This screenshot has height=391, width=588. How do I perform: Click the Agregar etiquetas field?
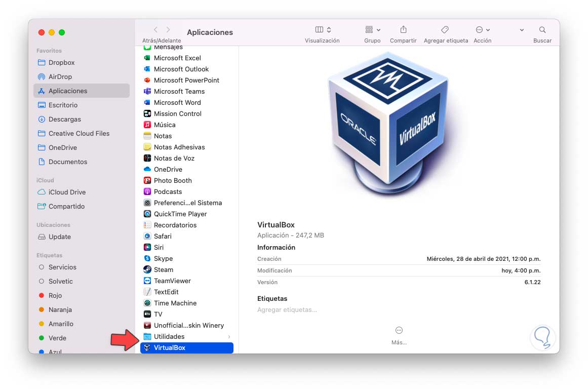coord(287,309)
